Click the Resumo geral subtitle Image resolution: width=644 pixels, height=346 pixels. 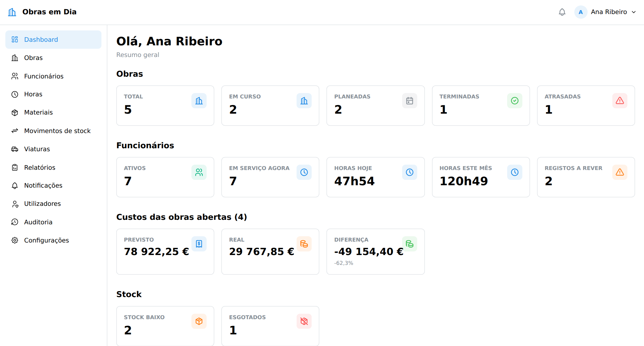pyautogui.click(x=138, y=55)
